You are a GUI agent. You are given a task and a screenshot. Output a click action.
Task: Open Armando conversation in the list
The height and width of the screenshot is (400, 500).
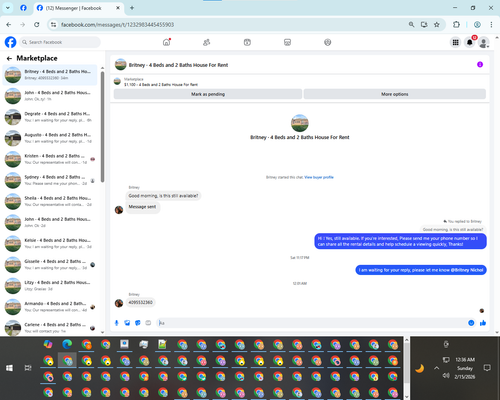(x=50, y=307)
